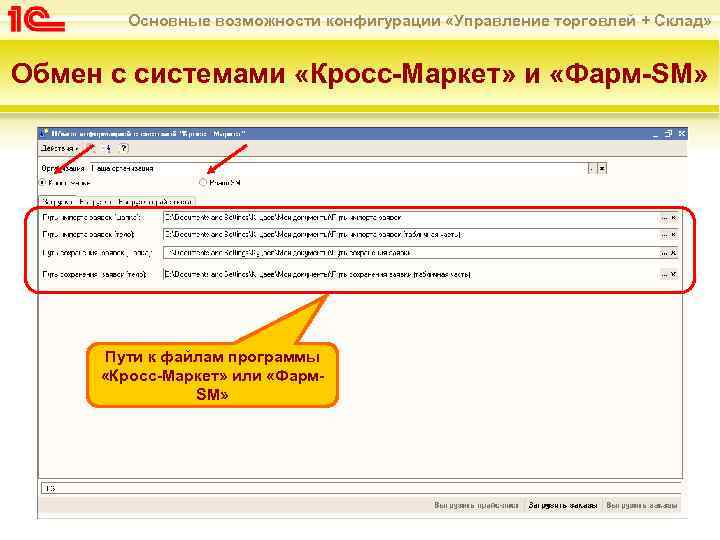Open the Действия menu

(59, 148)
